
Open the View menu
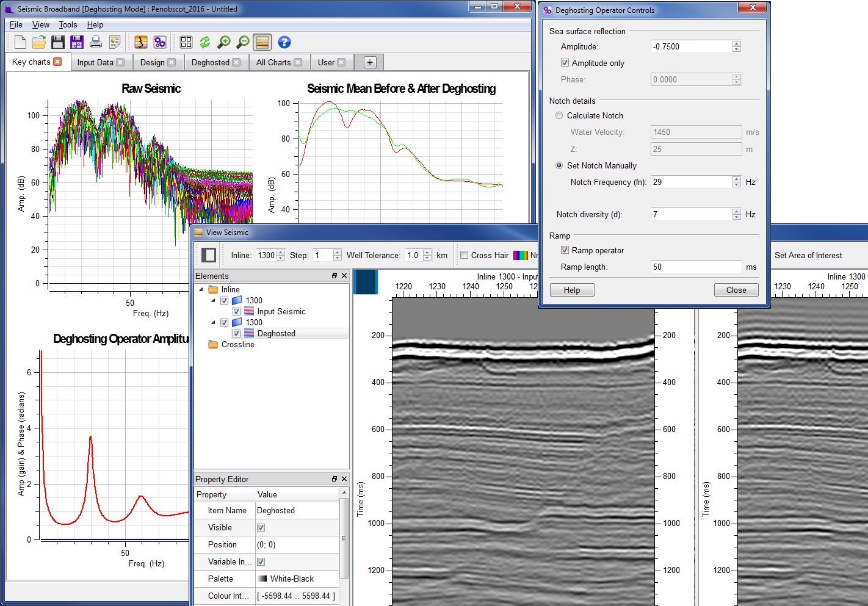coord(41,24)
